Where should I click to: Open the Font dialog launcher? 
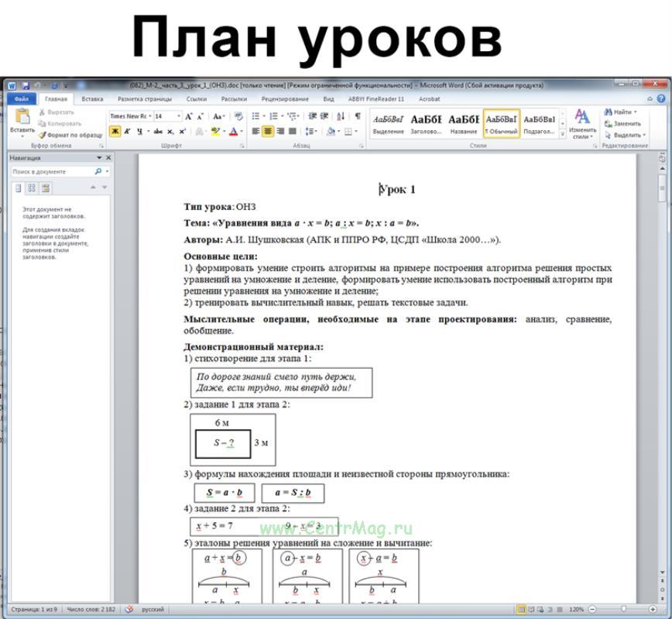click(242, 146)
